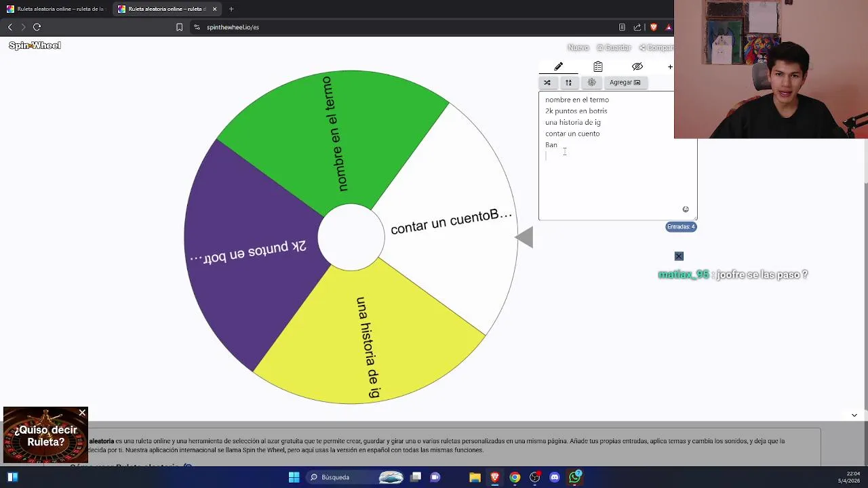The width and height of the screenshot is (868, 488).
Task: Open the purple video chat taskbar app
Action: 435,477
